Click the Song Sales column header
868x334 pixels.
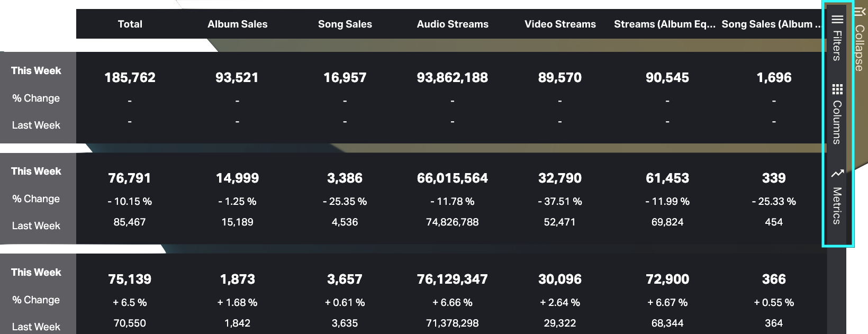click(x=345, y=24)
